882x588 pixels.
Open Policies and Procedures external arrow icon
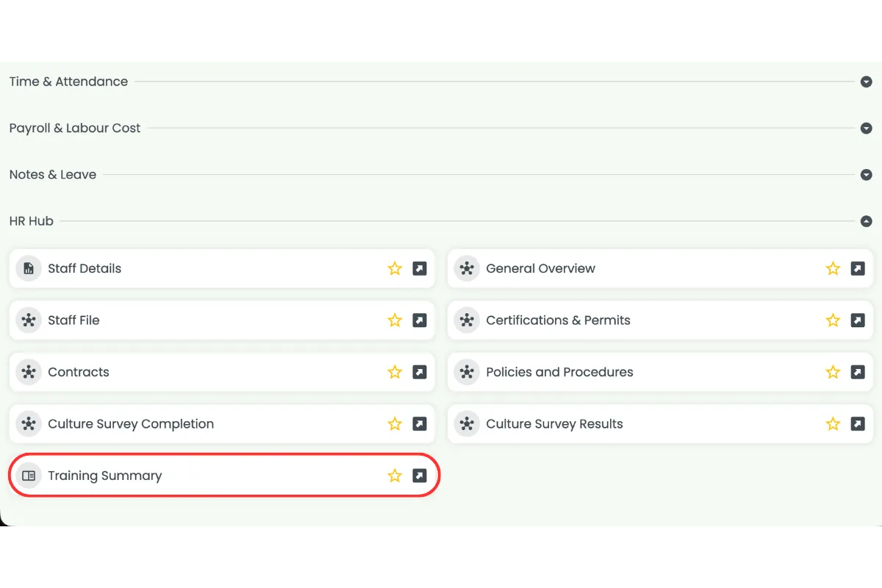(x=858, y=372)
